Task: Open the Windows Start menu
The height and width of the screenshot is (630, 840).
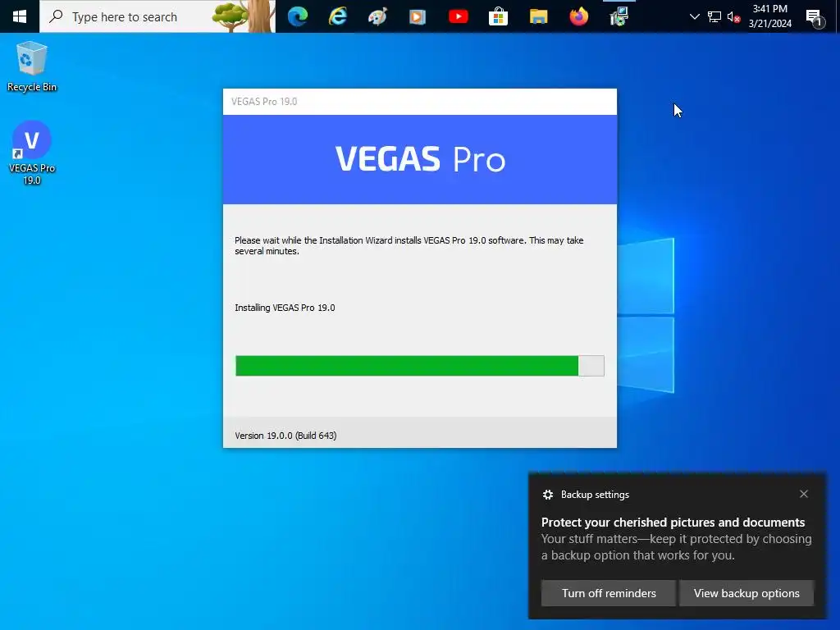Action: [x=20, y=16]
